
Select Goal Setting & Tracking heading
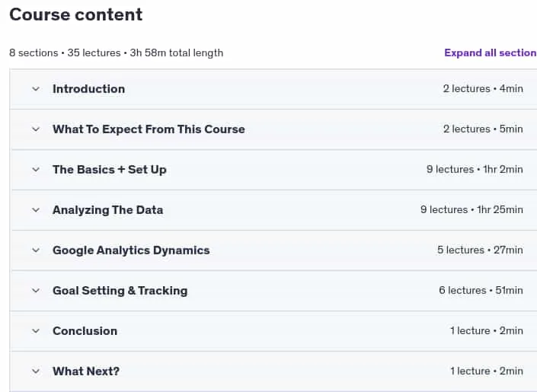[120, 291]
